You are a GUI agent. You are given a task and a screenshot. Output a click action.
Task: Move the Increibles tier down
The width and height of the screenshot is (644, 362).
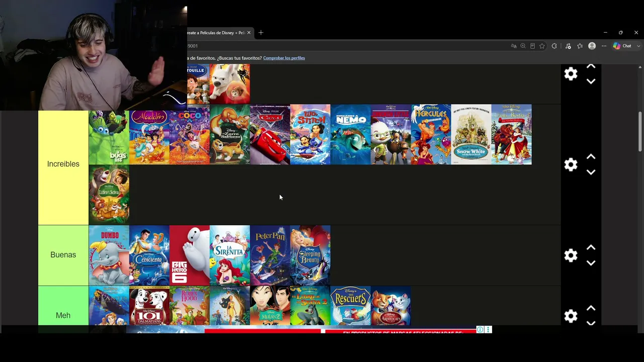coord(591,172)
